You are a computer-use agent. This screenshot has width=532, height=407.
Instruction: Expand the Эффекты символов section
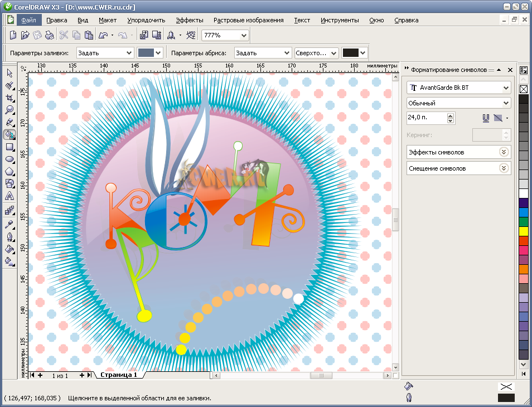click(x=504, y=152)
